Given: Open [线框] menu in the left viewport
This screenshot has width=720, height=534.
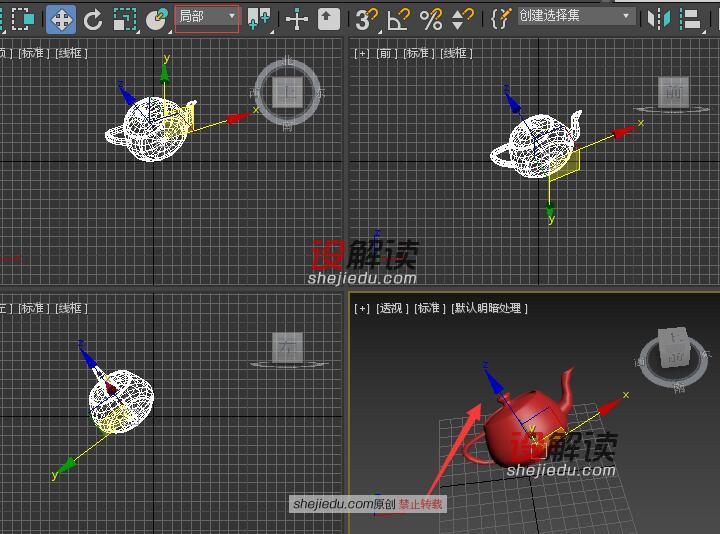Looking at the screenshot, I should pyautogui.click(x=71, y=308).
